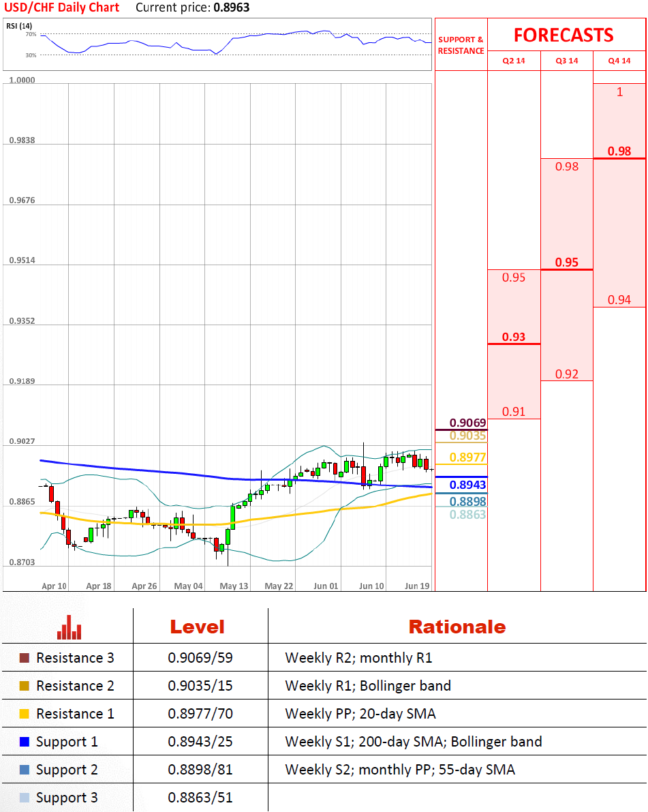Click the RSI (14) label
This screenshot has height=812, width=648.
[x=19, y=26]
